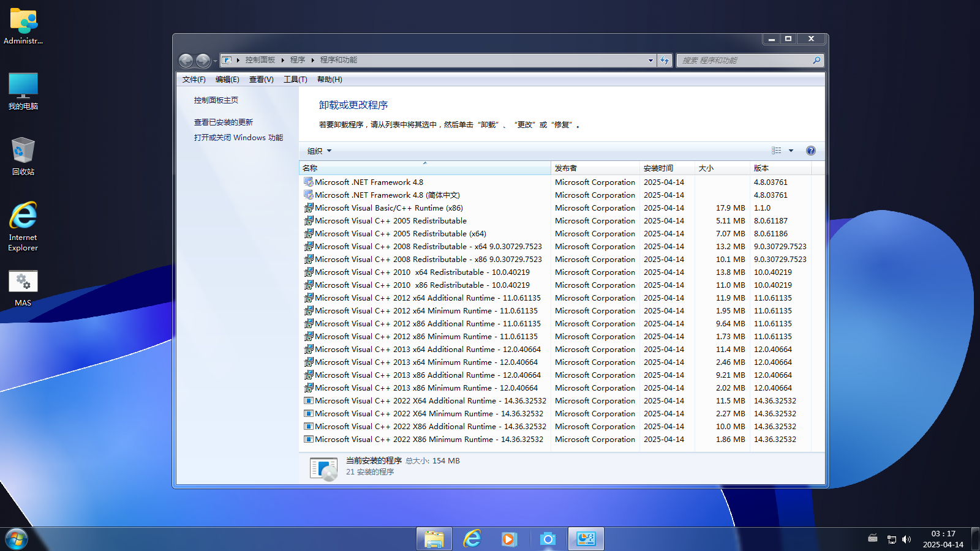
Task: Select Visual C++ 2022 X64 Minimum Runtime row
Action: click(556, 413)
